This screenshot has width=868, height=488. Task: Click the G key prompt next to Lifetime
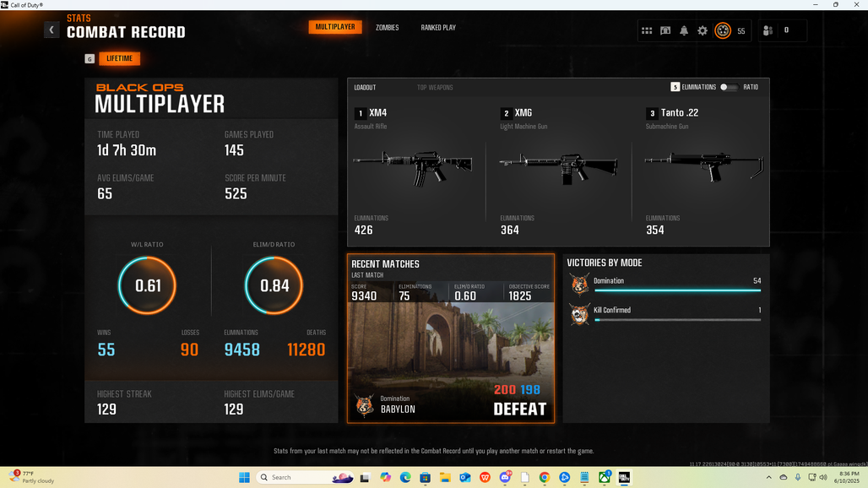click(x=90, y=58)
